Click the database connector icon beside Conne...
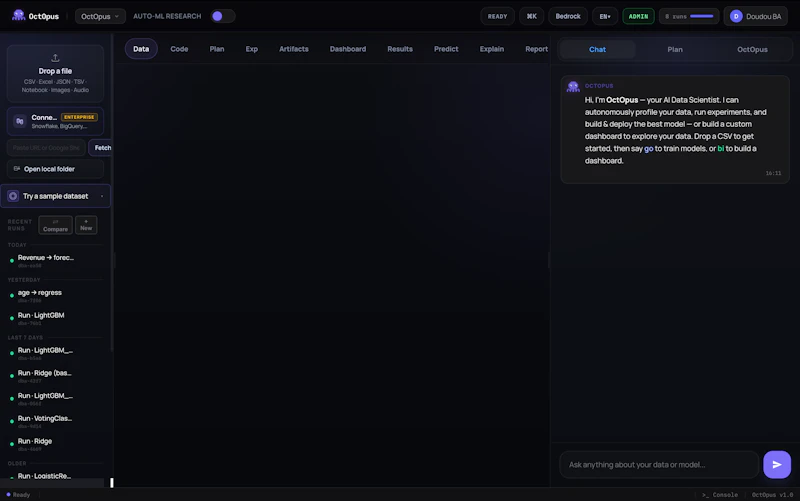The width and height of the screenshot is (800, 501). pos(19,121)
